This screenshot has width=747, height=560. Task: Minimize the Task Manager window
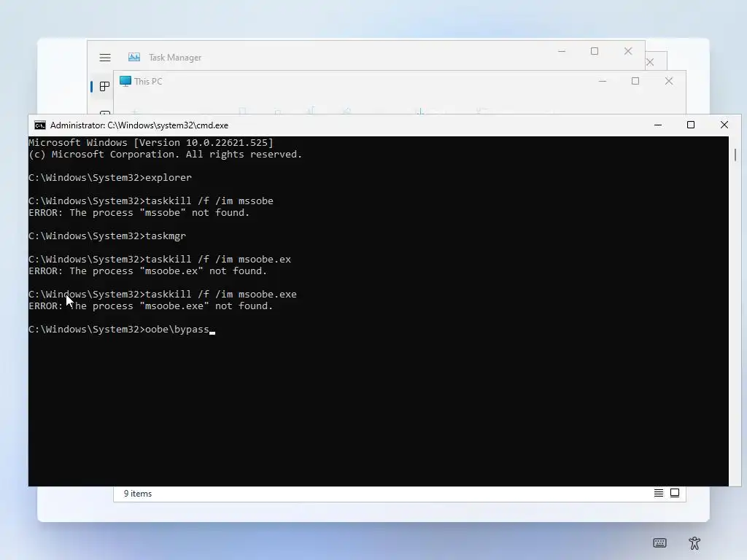coord(562,52)
